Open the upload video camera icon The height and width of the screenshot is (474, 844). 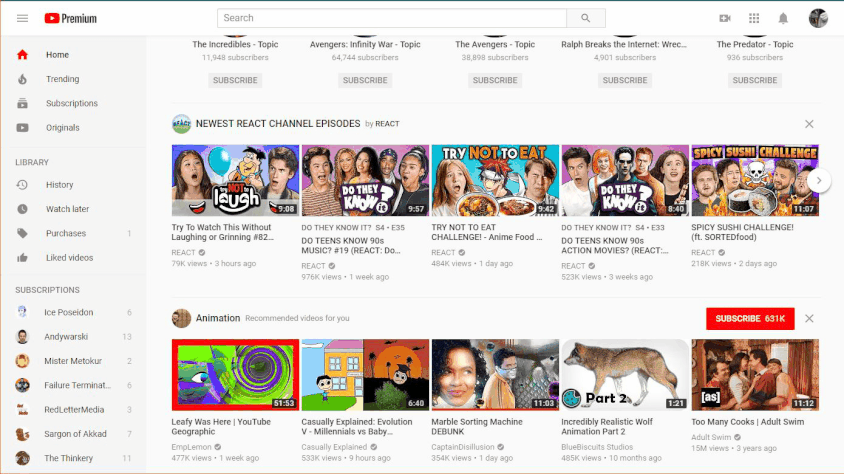[725, 18]
